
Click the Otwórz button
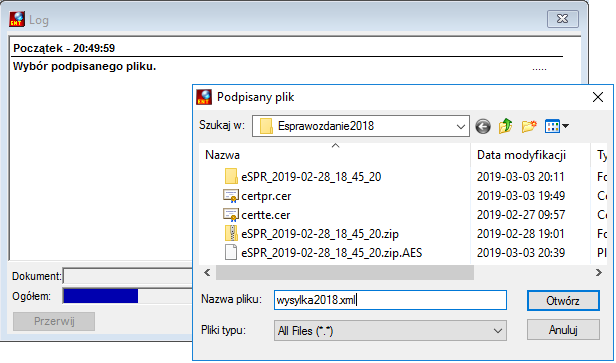tap(563, 301)
